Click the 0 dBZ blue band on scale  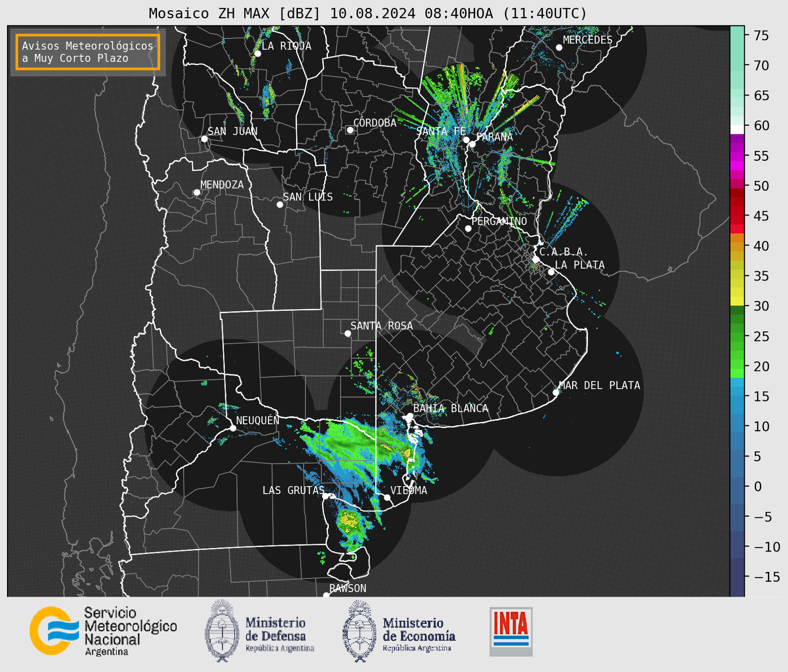point(737,486)
